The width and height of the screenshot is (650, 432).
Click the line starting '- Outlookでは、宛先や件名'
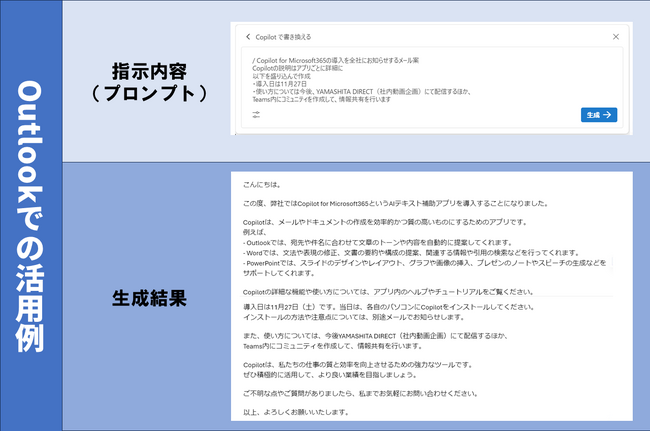click(378, 243)
